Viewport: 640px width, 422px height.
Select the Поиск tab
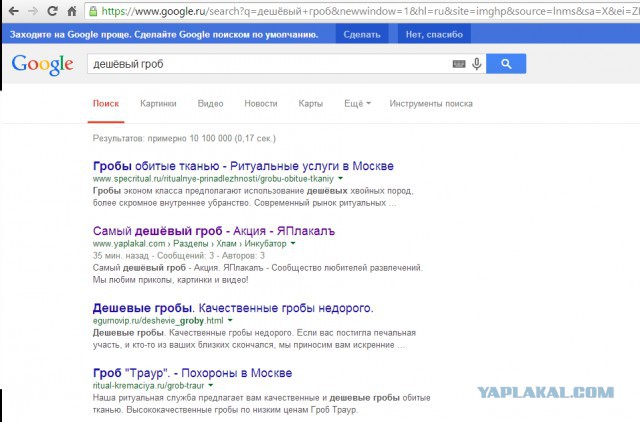click(x=106, y=104)
